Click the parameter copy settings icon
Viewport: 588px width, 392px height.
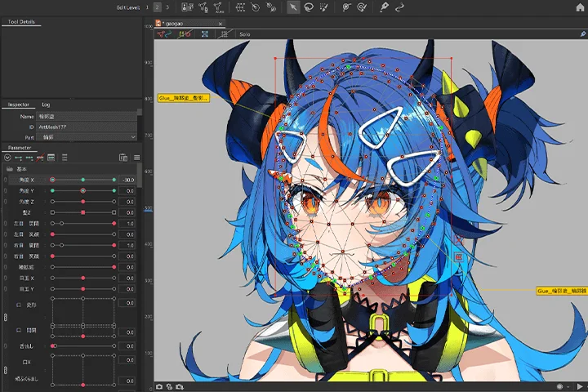click(123, 158)
